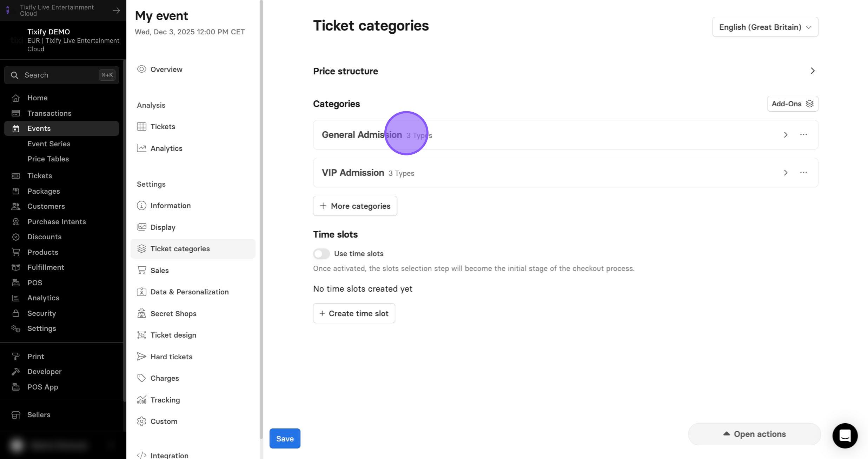Click the Developer hammer icon
The image size is (868, 459).
(16, 372)
